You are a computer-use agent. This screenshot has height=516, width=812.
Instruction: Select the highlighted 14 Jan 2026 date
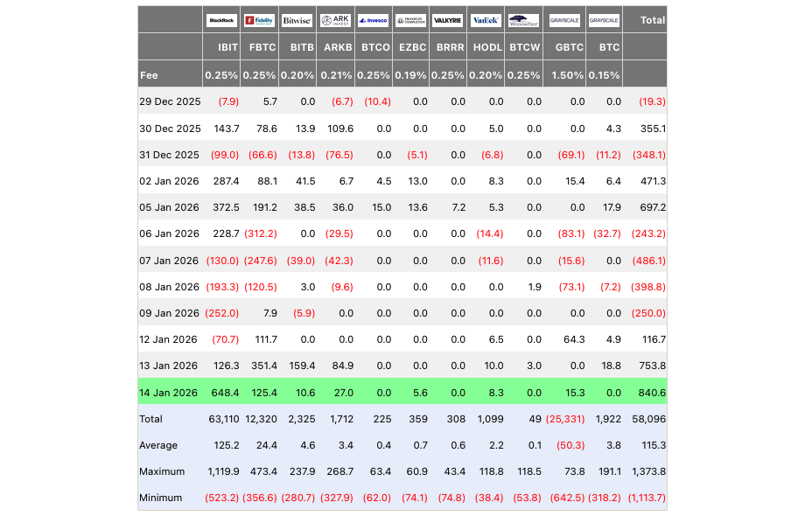pos(170,391)
